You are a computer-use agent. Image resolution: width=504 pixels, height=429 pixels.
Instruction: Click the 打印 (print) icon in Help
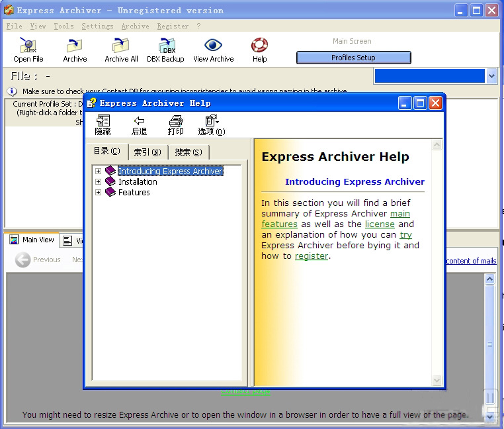coord(175,120)
